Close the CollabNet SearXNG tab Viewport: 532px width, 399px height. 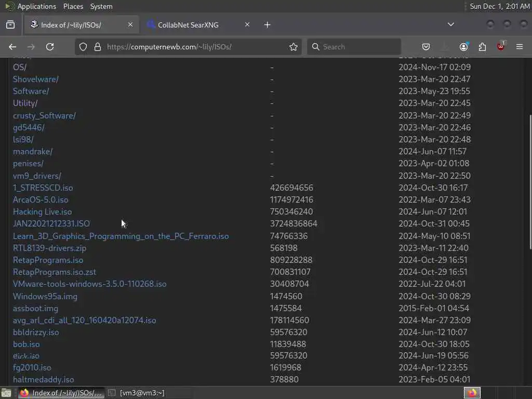[x=247, y=25]
